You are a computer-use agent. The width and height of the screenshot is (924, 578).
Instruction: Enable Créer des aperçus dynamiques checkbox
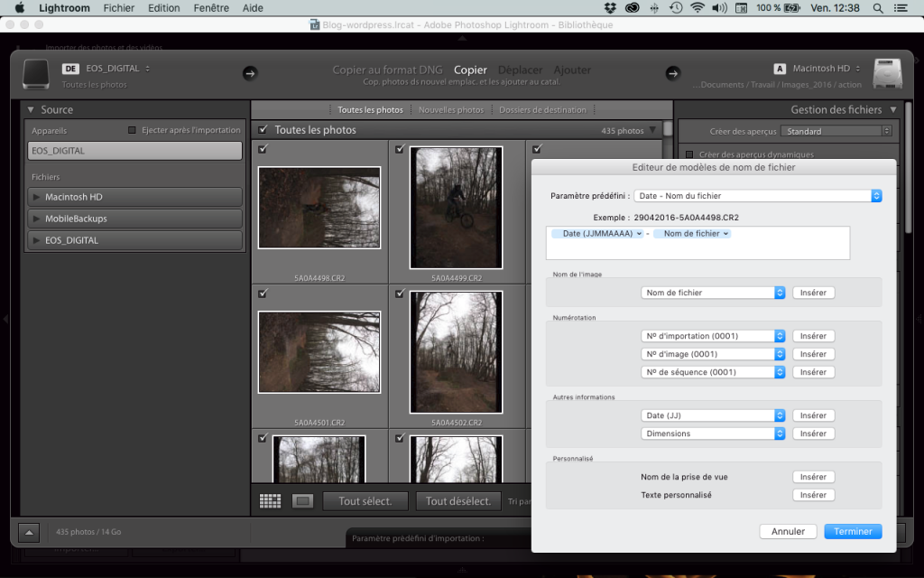point(688,154)
